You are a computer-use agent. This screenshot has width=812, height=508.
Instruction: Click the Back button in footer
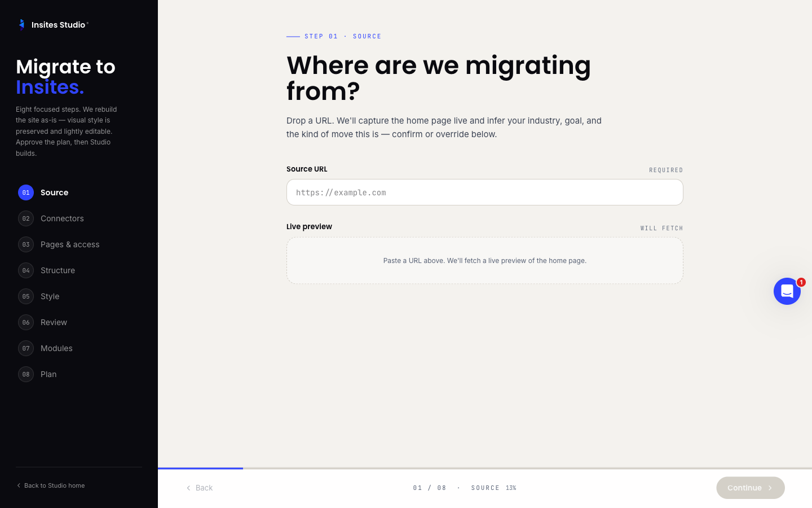pos(199,488)
